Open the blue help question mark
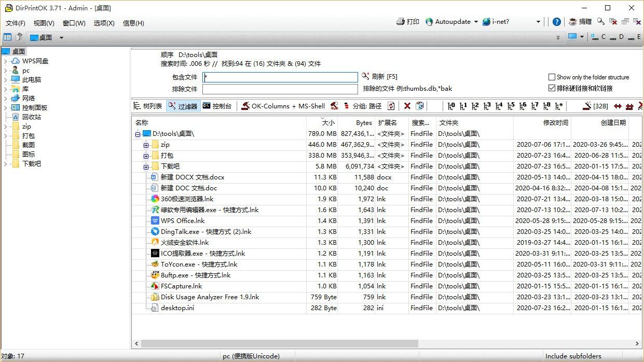 (557, 22)
